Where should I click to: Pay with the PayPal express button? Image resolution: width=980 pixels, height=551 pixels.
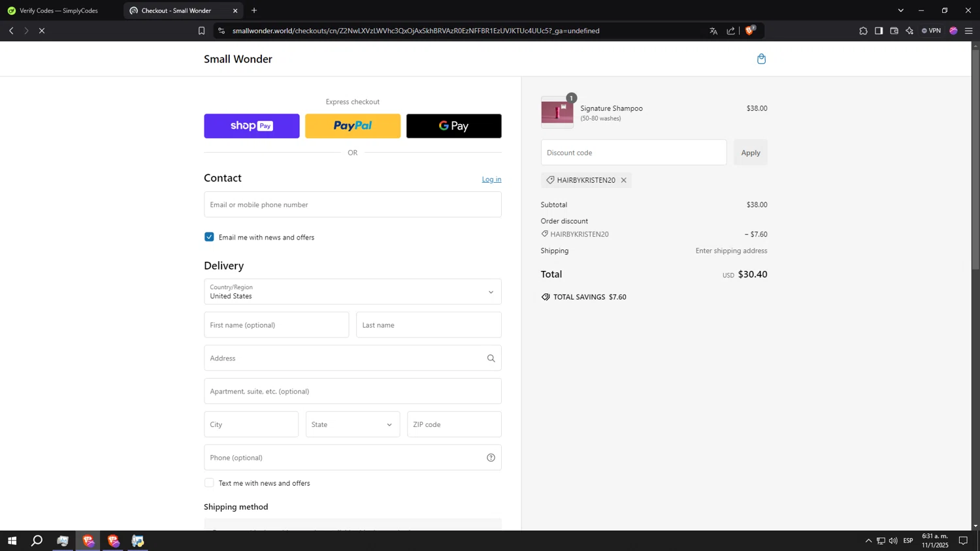[x=352, y=126]
